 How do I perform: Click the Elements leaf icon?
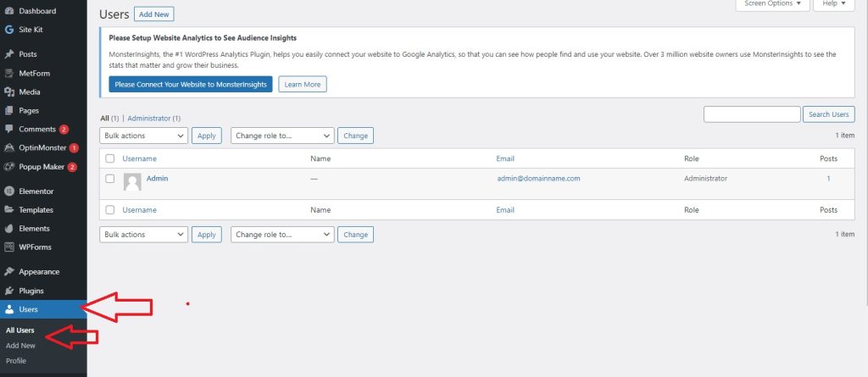pos(8,229)
